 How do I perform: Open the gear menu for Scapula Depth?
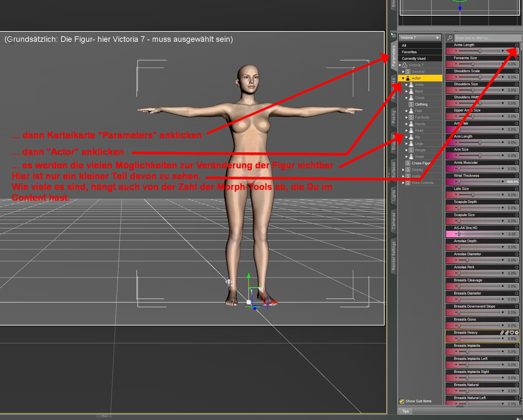[517, 202]
